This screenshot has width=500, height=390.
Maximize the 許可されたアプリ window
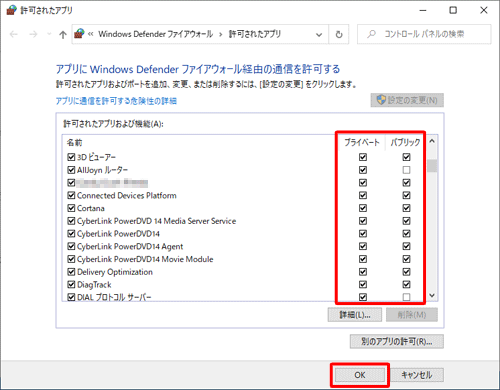(x=453, y=10)
